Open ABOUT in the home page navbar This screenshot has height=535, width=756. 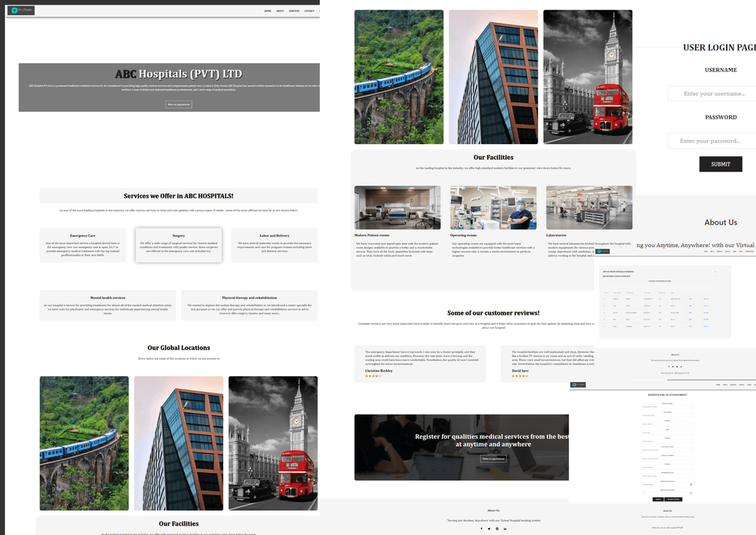pos(280,11)
